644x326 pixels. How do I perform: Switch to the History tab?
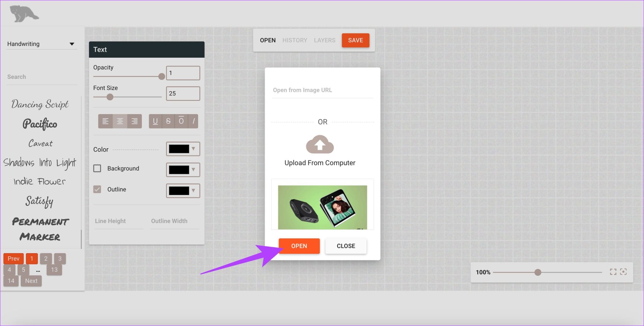click(x=295, y=40)
